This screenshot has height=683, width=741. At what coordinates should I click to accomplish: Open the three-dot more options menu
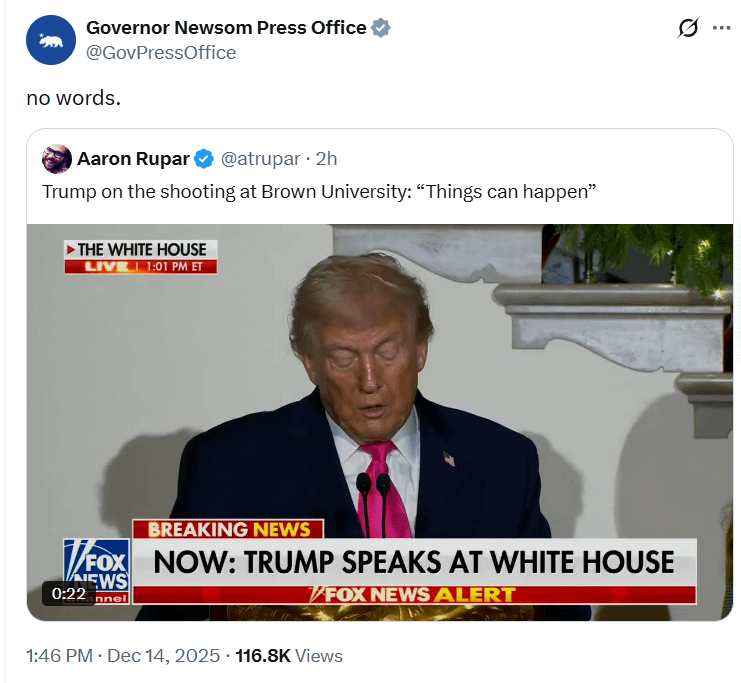pos(722,28)
